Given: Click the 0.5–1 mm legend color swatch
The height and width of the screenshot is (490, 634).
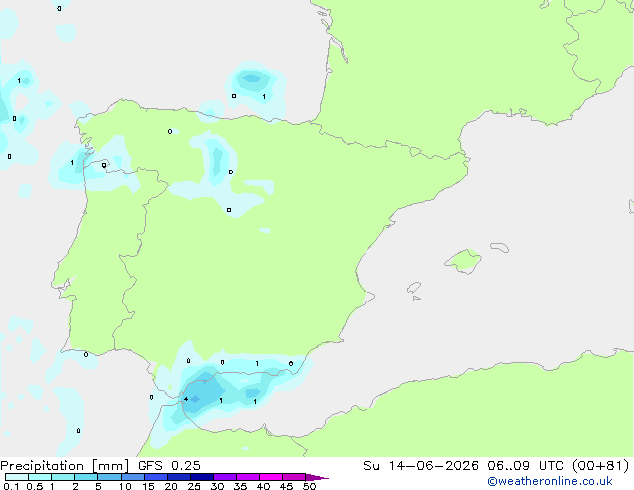Looking at the screenshot, I should (40, 477).
